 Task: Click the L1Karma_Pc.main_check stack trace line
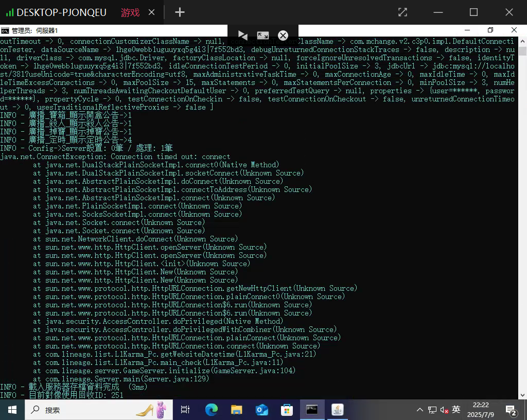click(158, 362)
